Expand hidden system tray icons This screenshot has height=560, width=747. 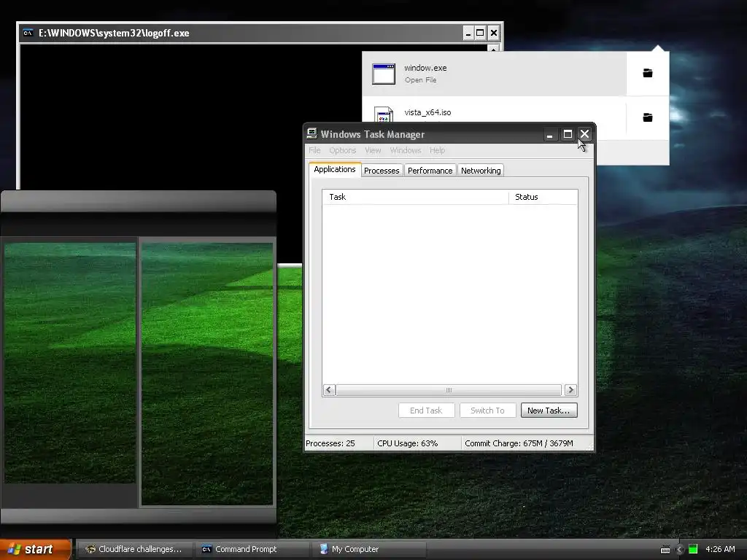[x=680, y=550]
